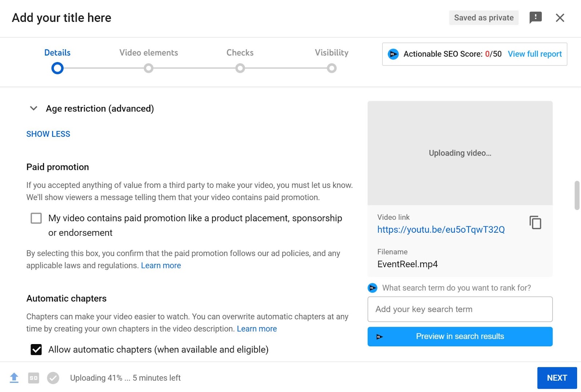This screenshot has height=392, width=581.
Task: Copy the video link with copy icon
Action: [535, 222]
